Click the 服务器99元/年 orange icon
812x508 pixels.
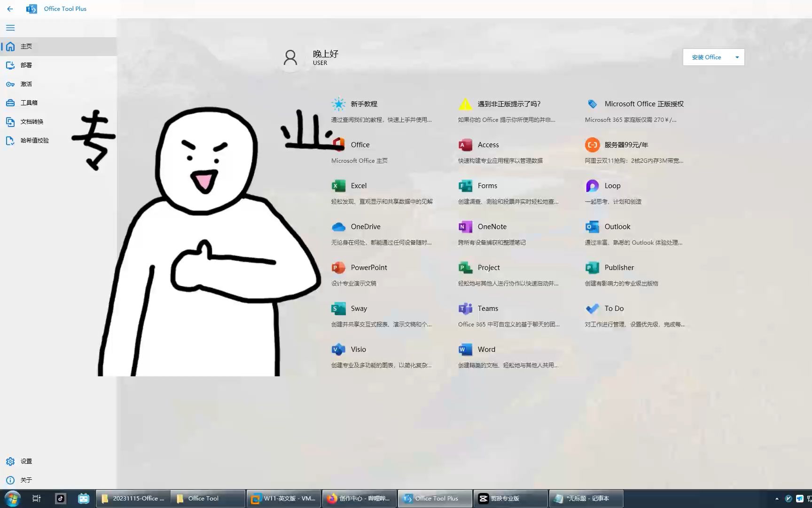click(592, 145)
